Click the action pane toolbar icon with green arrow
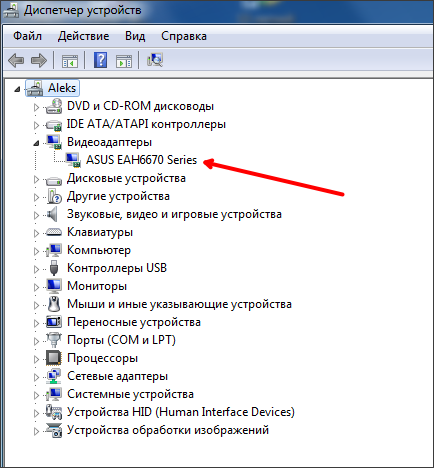 [124, 61]
